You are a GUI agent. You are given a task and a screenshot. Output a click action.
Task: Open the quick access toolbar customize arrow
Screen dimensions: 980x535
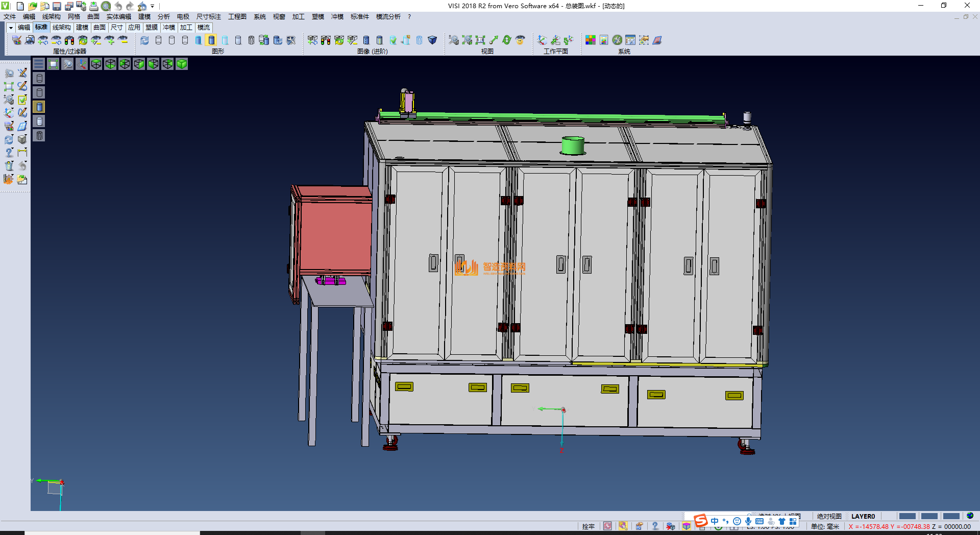(153, 6)
